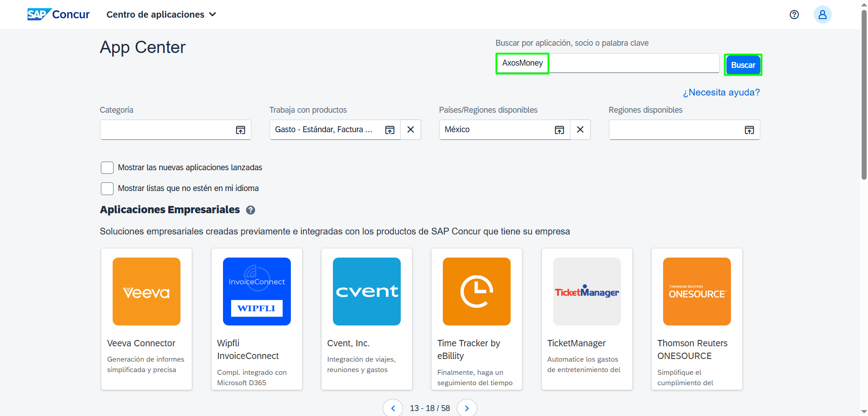Open the user profile icon
This screenshot has height=416, width=868.
(822, 14)
